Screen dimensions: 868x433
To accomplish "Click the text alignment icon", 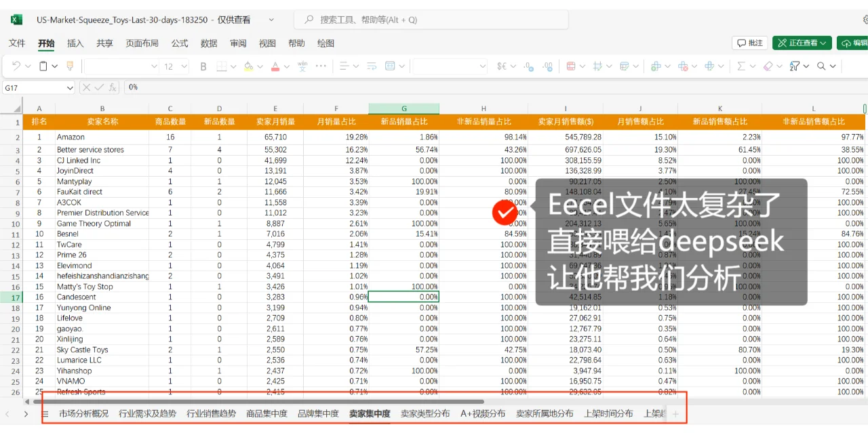I will [344, 66].
